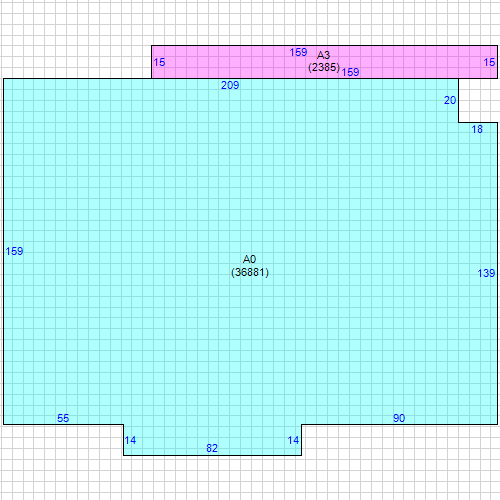Click the 159 label on A0's left edge
This screenshot has height=500, width=500.
click(14, 251)
